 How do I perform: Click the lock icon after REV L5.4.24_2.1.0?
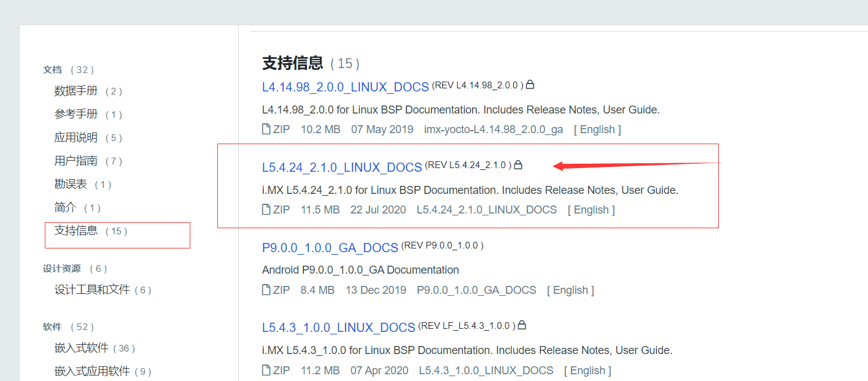(519, 165)
